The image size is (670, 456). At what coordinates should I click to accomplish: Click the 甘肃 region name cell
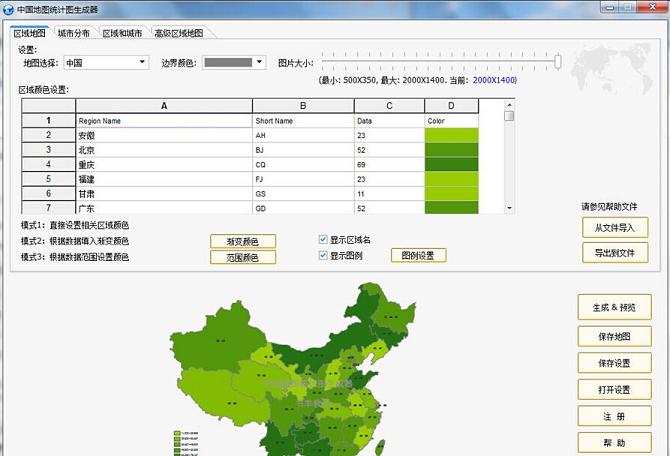164,194
